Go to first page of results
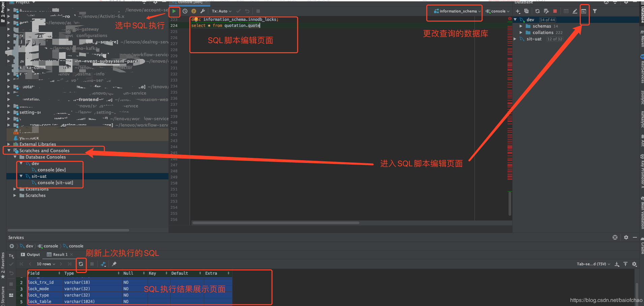Viewport: 644px width, 306px height. 22,264
